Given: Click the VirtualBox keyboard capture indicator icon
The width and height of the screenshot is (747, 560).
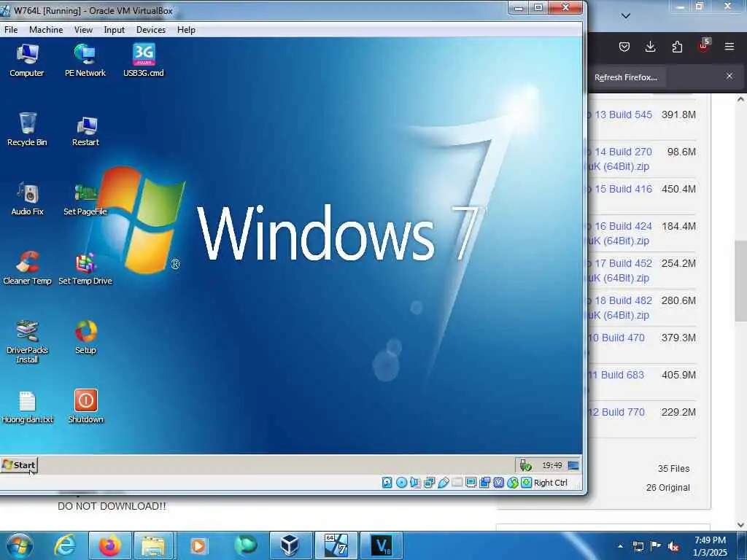Looking at the screenshot, I should pyautogui.click(x=526, y=483).
